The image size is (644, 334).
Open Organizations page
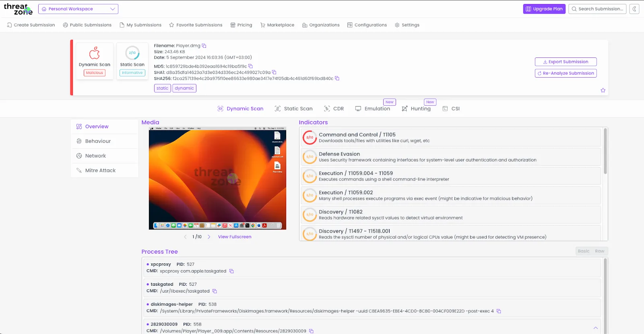coord(321,25)
